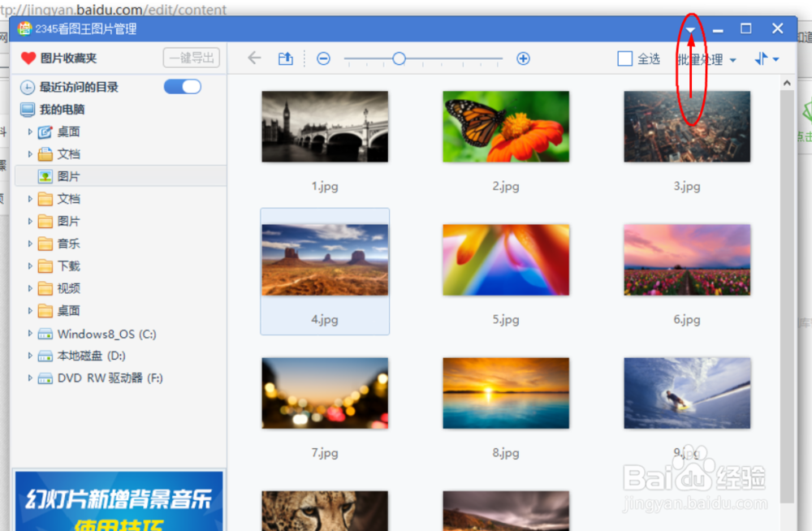Click the 音乐 folder icon

click(45, 244)
